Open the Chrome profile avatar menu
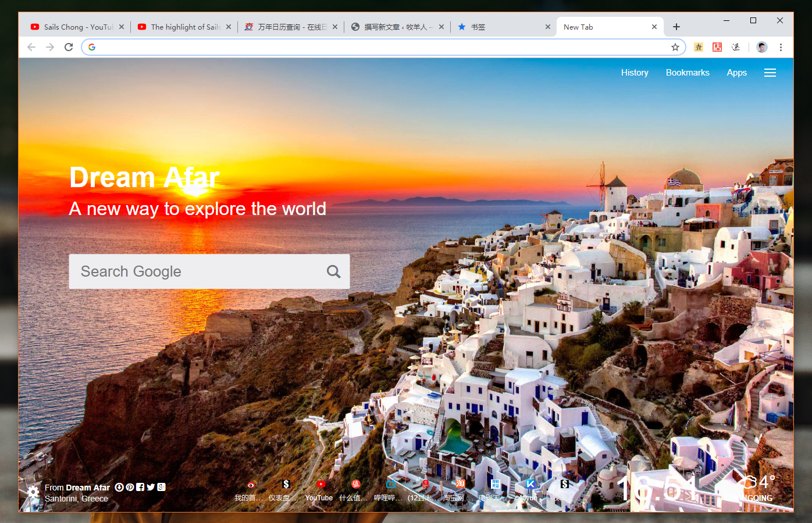812x523 pixels. (761, 47)
